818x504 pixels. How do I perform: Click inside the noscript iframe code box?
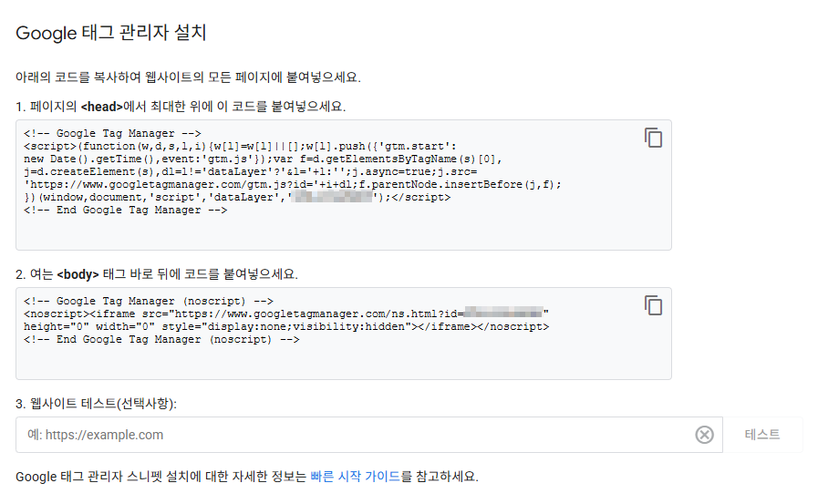(x=344, y=334)
